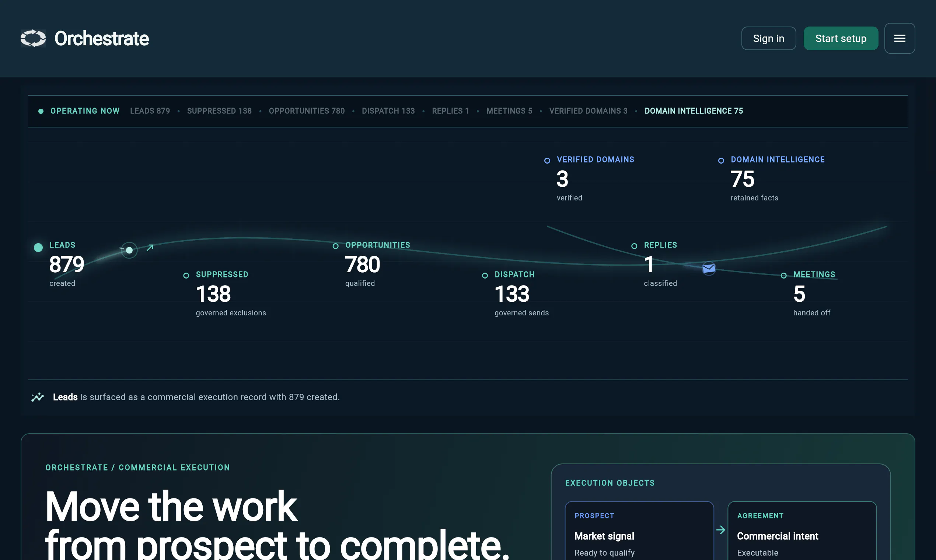The image size is (936, 560).
Task: Click the SUPPRESSED metric label
Action: [222, 274]
